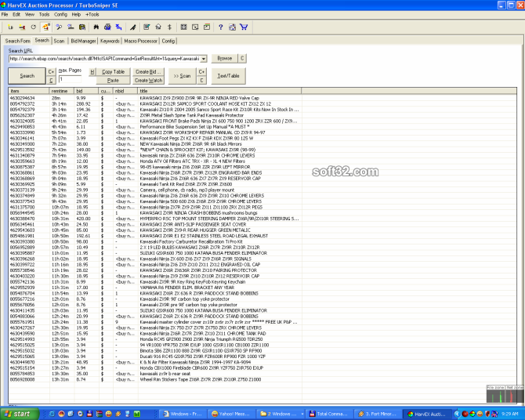The image size is (525, 420).
Task: Sort by the remtime column header
Action: point(62,91)
